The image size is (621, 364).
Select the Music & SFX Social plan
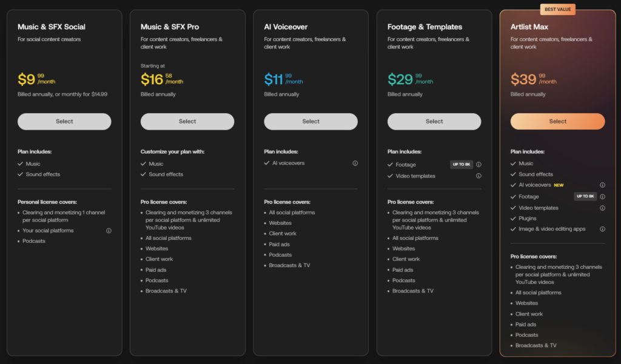click(x=64, y=121)
